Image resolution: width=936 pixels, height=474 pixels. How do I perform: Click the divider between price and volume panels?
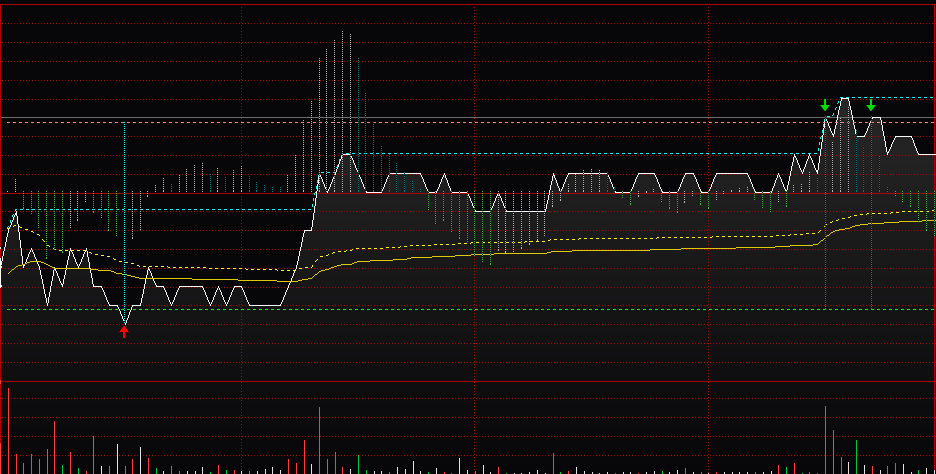(468, 381)
